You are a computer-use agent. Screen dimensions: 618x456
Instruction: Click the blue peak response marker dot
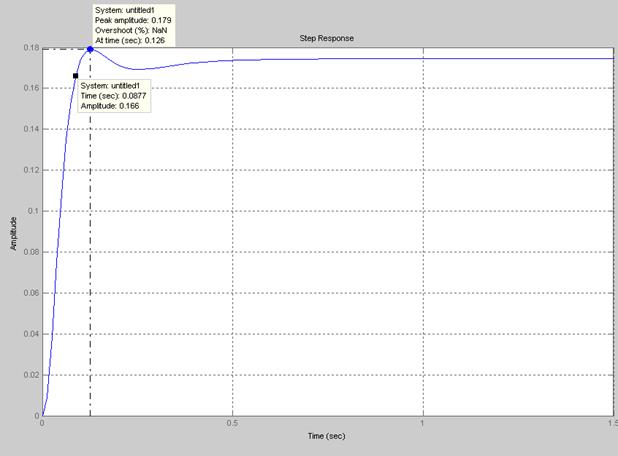pos(90,49)
